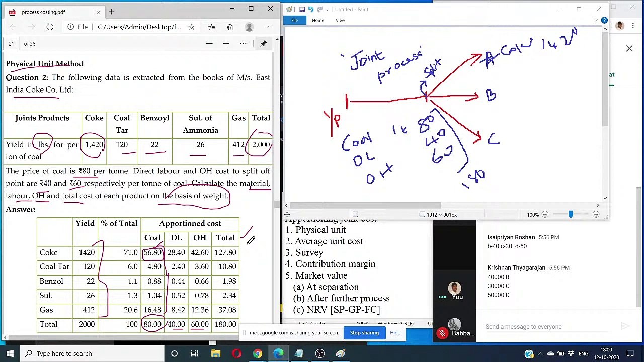The height and width of the screenshot is (362, 644).
Task: Switch to Paint app on taskbar
Action: point(341,353)
